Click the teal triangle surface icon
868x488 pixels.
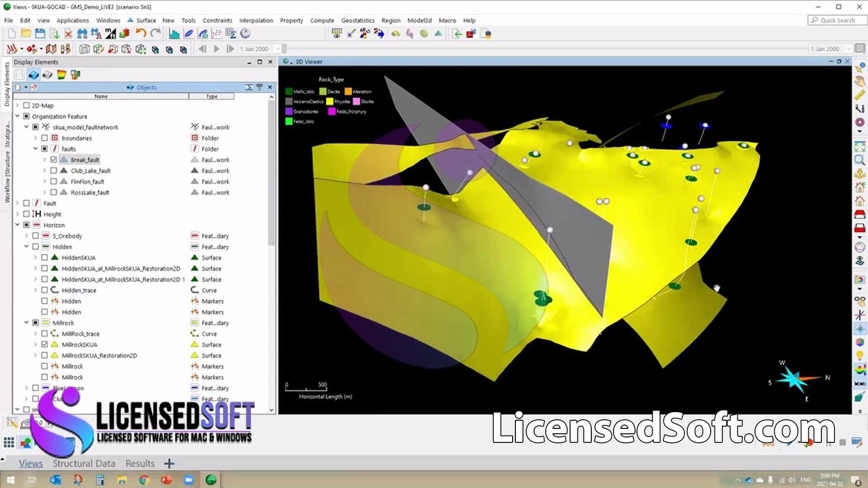pos(438,34)
